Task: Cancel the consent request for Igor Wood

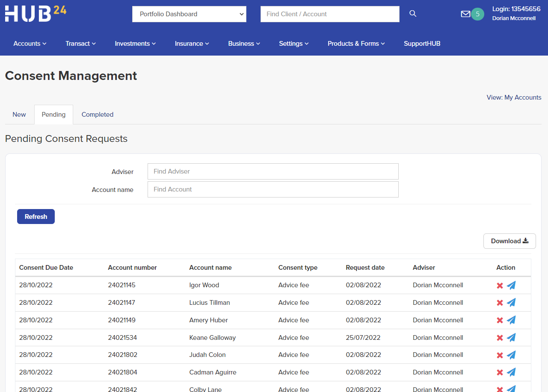Action: [500, 285]
